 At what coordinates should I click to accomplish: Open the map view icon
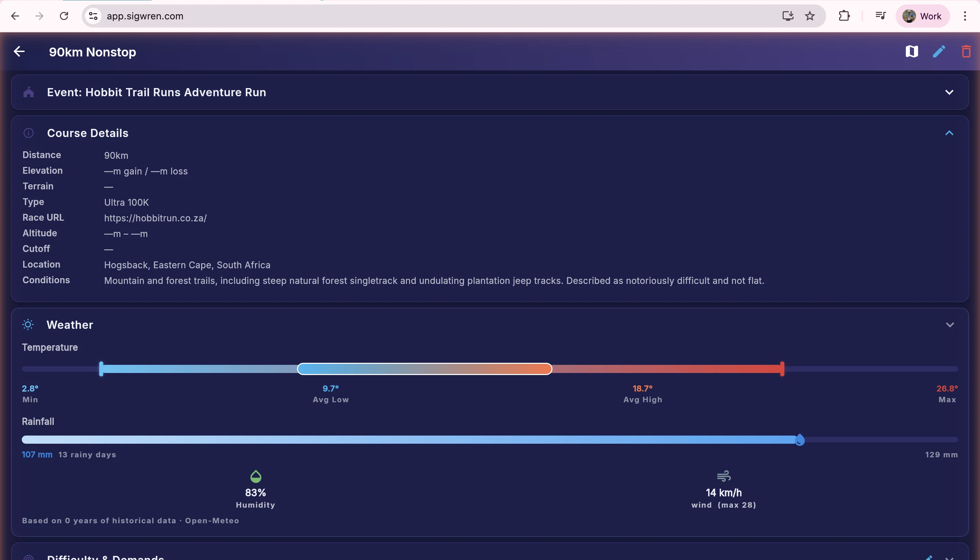(912, 51)
